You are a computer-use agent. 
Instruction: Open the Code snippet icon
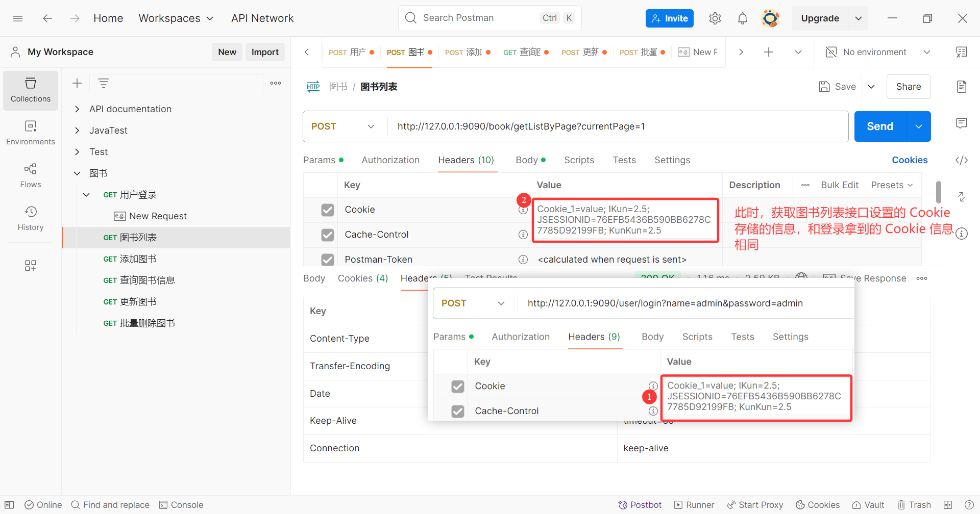(962, 160)
